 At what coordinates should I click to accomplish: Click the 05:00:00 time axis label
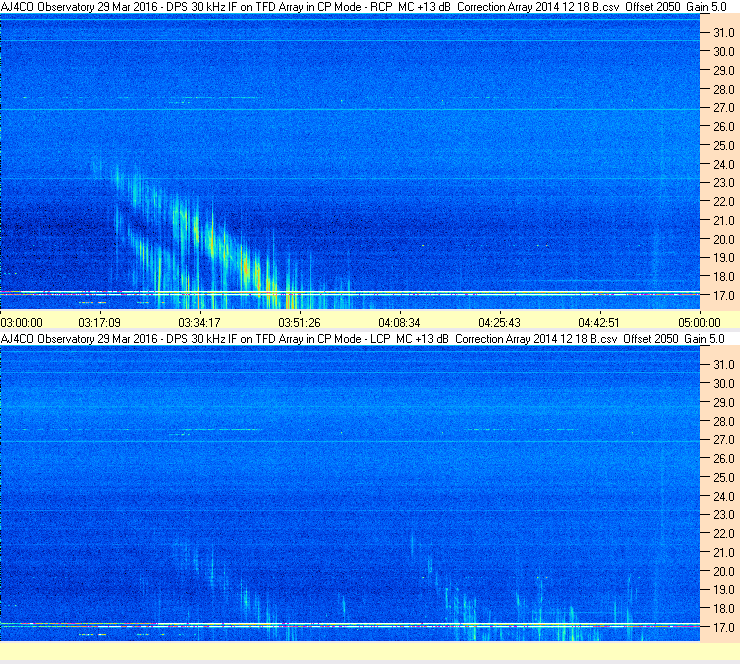coord(699,323)
